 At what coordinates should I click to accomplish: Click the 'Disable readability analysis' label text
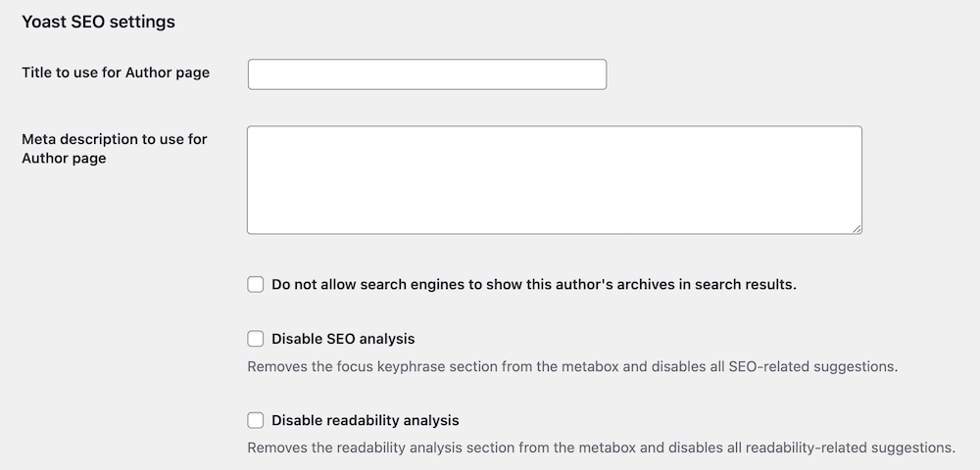click(x=365, y=420)
